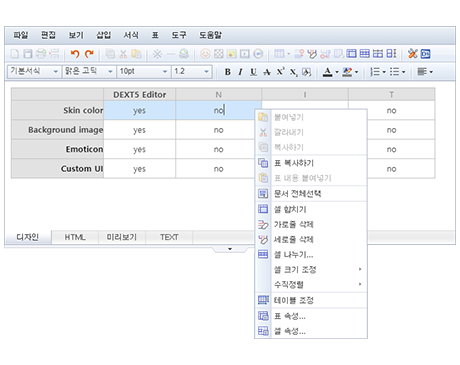Open the highlight color dropdown arrow

tap(356, 72)
